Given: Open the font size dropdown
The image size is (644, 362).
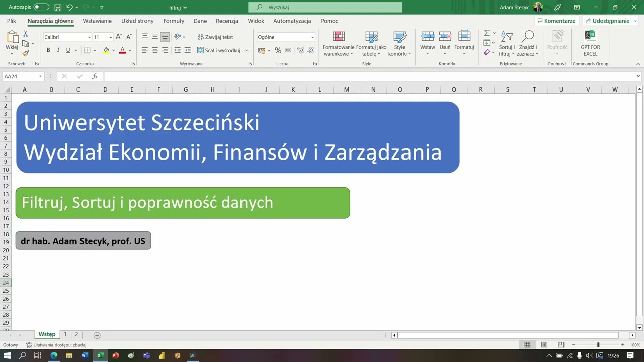Looking at the screenshot, I should (111, 37).
